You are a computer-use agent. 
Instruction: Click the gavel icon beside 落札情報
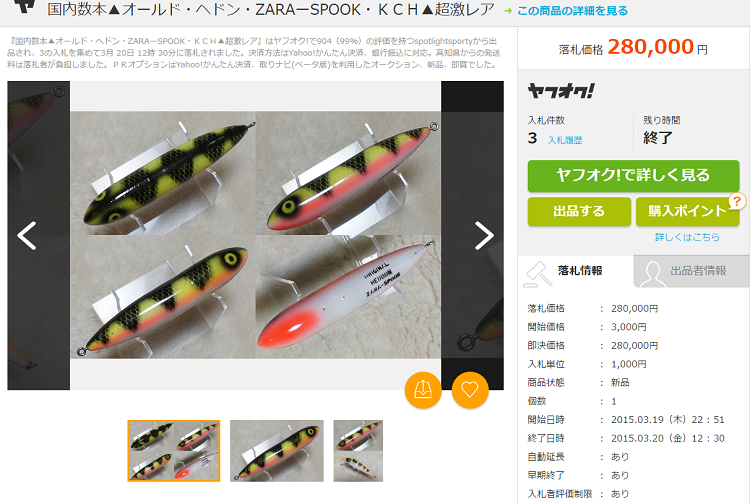[x=537, y=274]
